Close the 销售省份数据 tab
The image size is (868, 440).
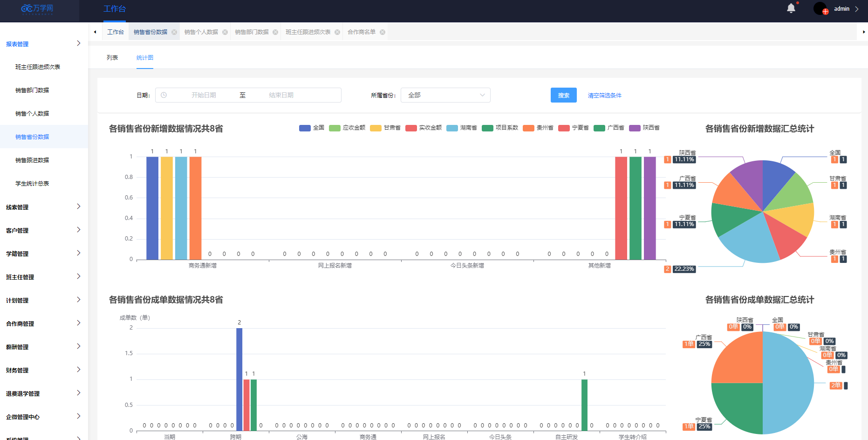[x=174, y=32]
